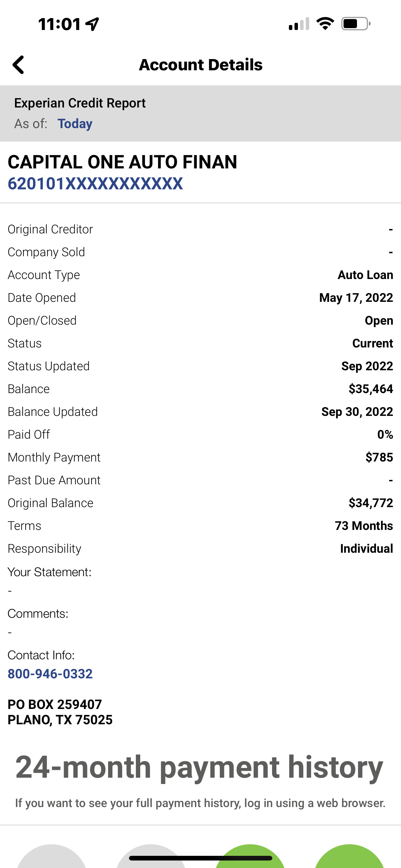Screen dimensions: 401x868
Task: Tap the location arrow in status bar
Action: click(92, 24)
